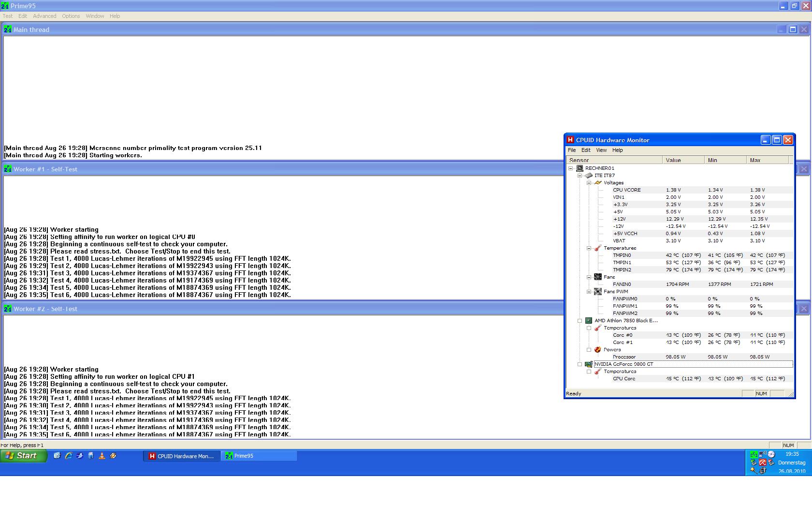The image size is (812, 508).
Task: Open the Options menu in Prime95
Action: click(x=71, y=16)
